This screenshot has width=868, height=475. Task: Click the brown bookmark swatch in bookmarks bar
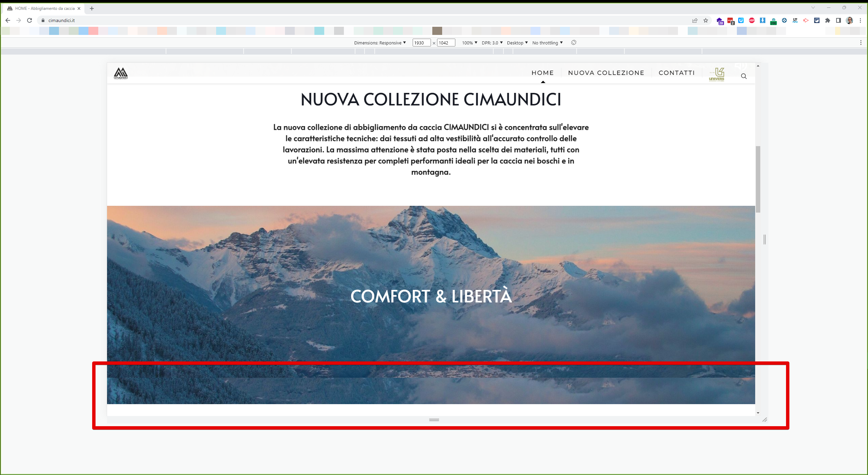[x=437, y=31]
